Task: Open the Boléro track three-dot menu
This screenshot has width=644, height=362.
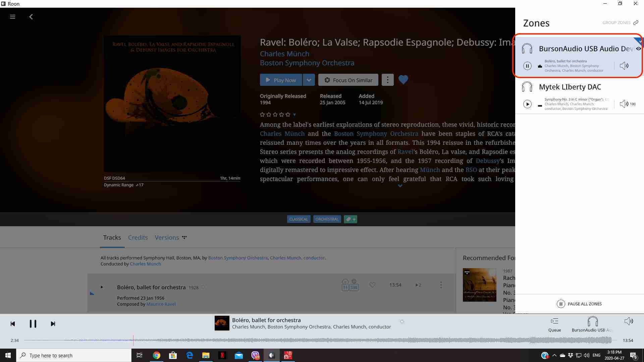Action: [x=441, y=285]
